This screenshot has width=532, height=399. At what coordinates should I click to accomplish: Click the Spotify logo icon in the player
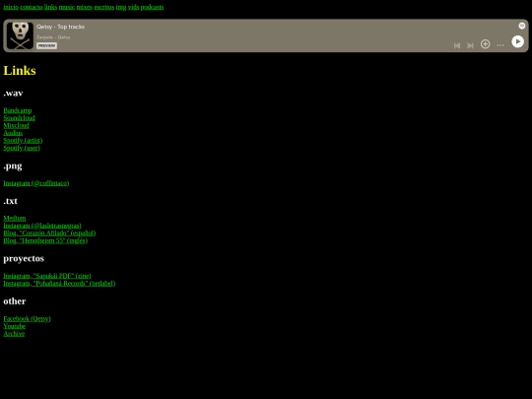pyautogui.click(x=522, y=26)
